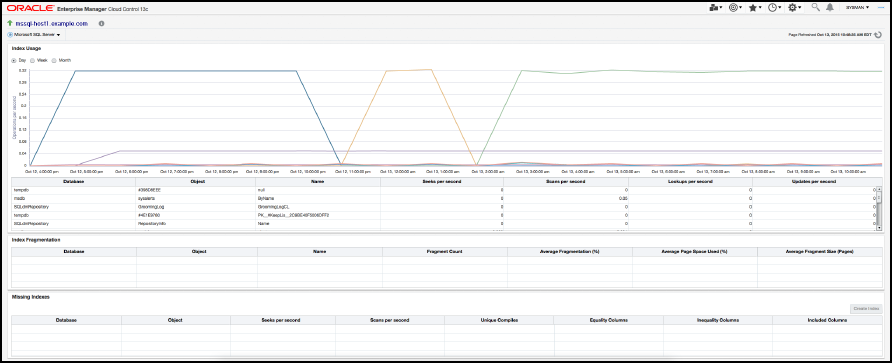The image size is (892, 363).
Task: Expand the SYSMAN user menu
Action: coord(857,7)
